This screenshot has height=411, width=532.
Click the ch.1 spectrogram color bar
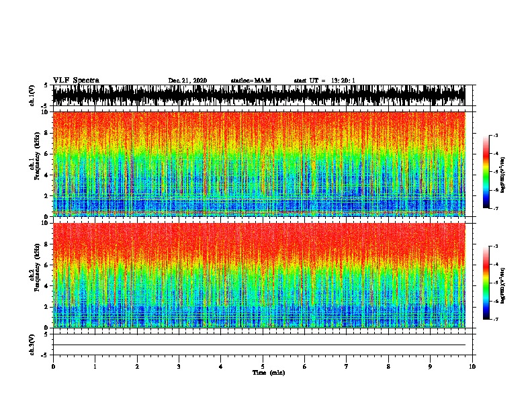pos(486,172)
